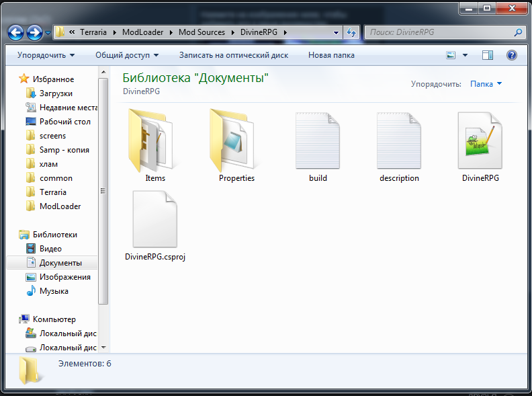Open the Папка arrange-by dropdown
This screenshot has height=396, width=532.
(x=486, y=84)
